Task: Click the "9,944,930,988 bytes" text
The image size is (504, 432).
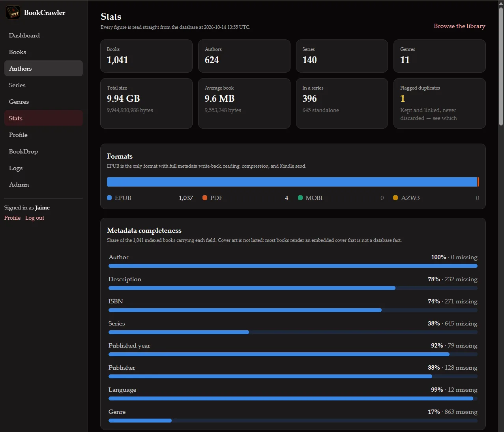Action: (x=130, y=110)
